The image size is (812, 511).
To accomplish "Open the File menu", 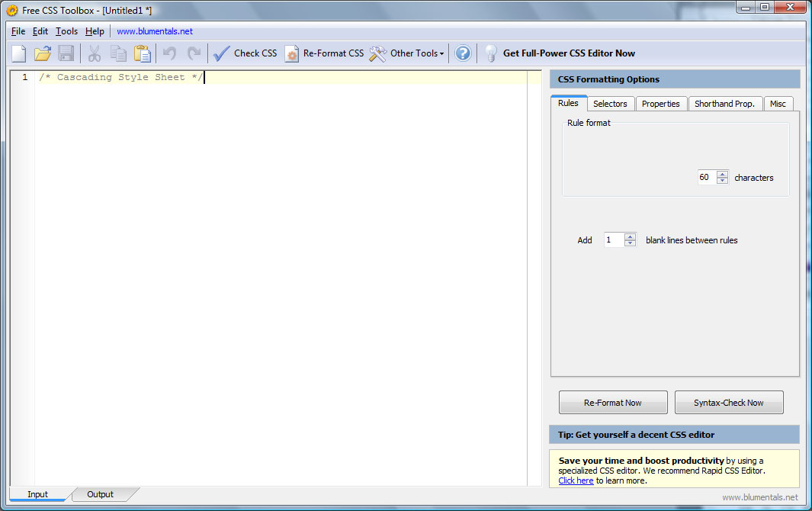I will 18,31.
